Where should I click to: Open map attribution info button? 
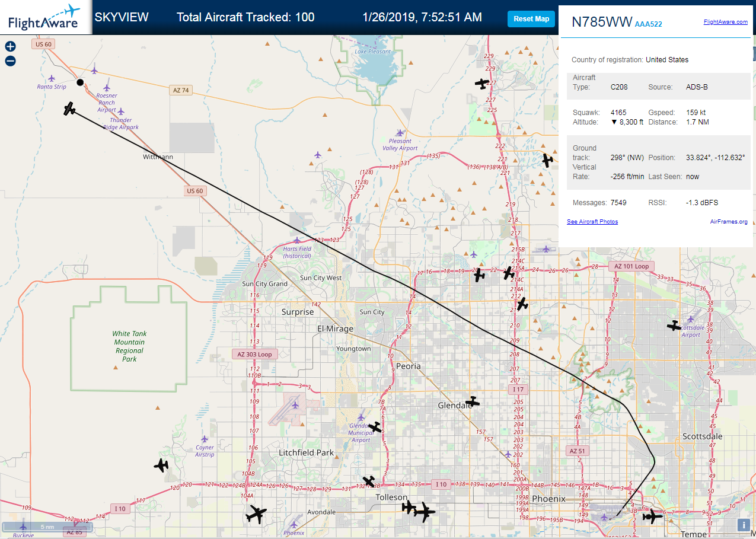point(742,525)
